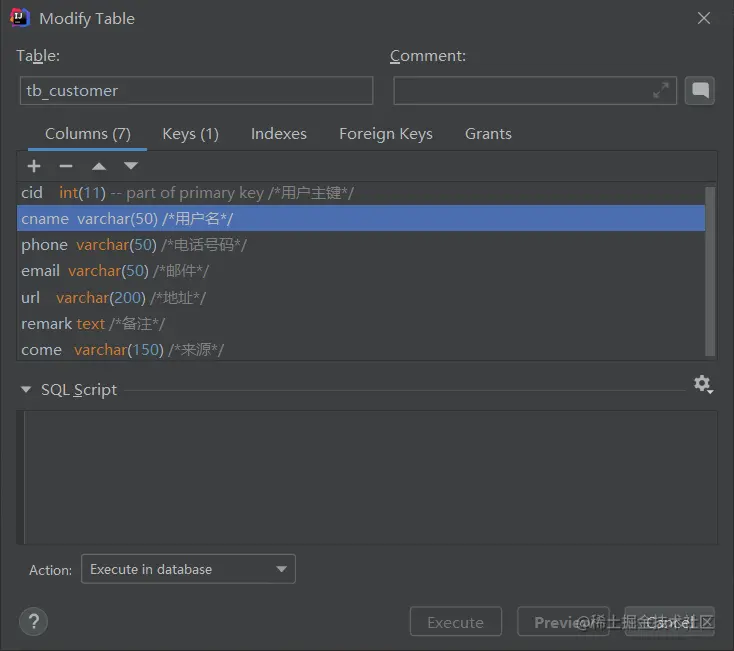The image size is (734, 651).
Task: Select the remark text column row
Action: point(360,323)
